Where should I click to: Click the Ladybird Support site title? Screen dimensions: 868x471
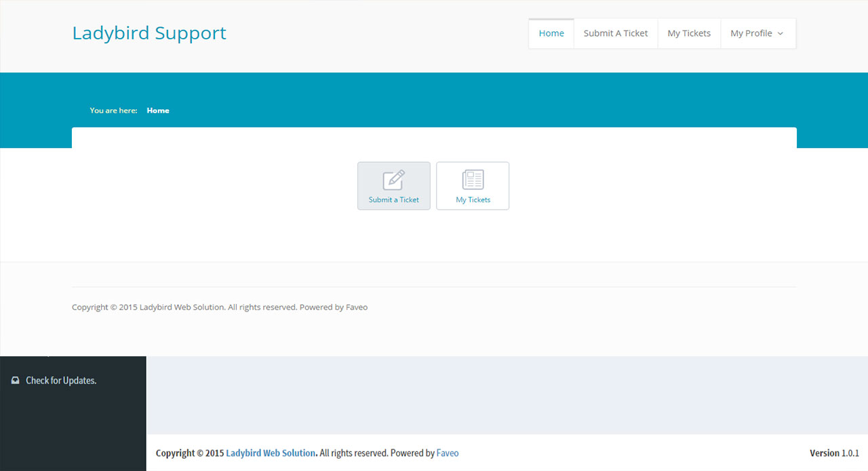pyautogui.click(x=149, y=33)
